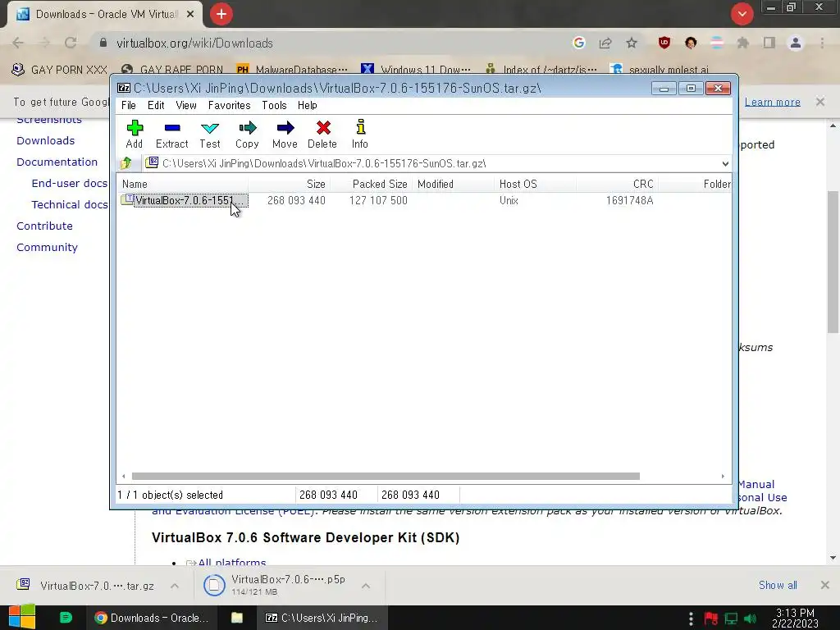Open Documentation link in sidebar
The width and height of the screenshot is (840, 630).
pos(57,162)
